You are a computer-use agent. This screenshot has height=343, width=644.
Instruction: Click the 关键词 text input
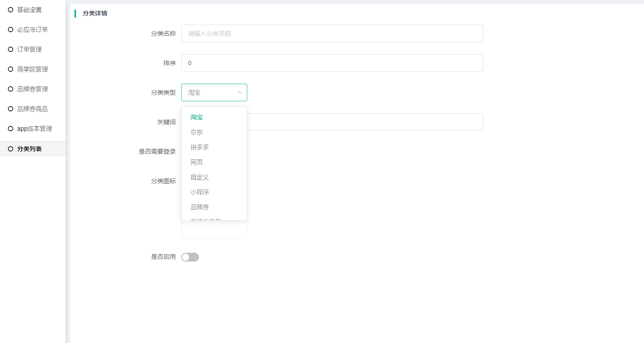[364, 122]
